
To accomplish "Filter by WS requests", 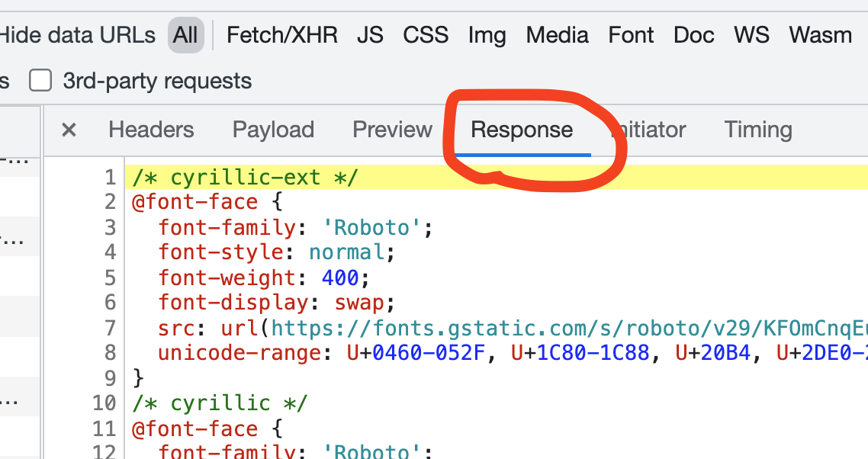I will click(x=752, y=35).
